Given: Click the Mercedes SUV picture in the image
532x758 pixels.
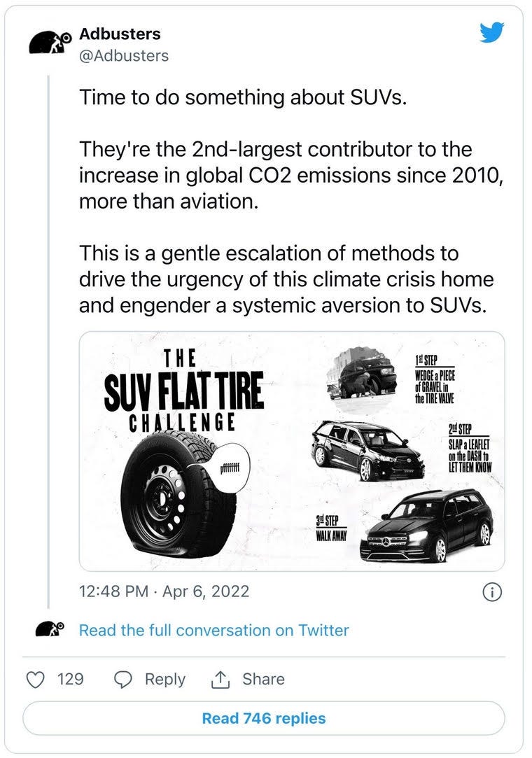Looking at the screenshot, I should tap(426, 526).
